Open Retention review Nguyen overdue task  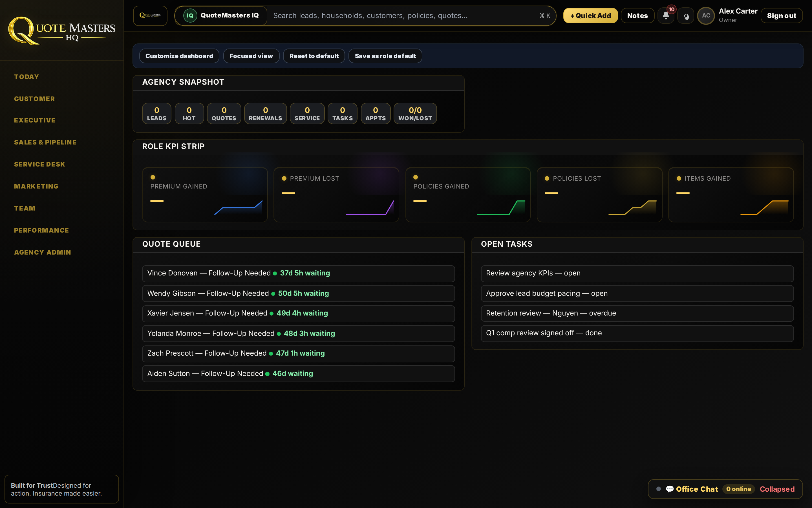pos(637,314)
